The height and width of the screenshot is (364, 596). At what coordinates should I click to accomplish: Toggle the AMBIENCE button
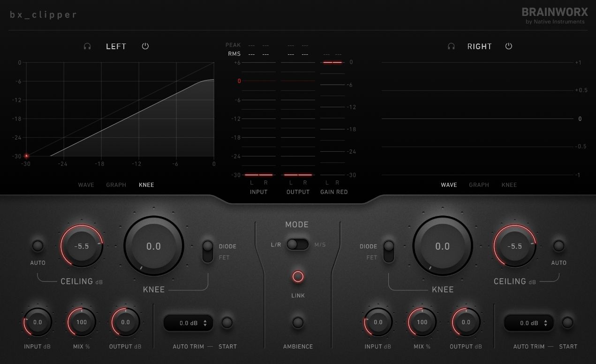point(298,322)
